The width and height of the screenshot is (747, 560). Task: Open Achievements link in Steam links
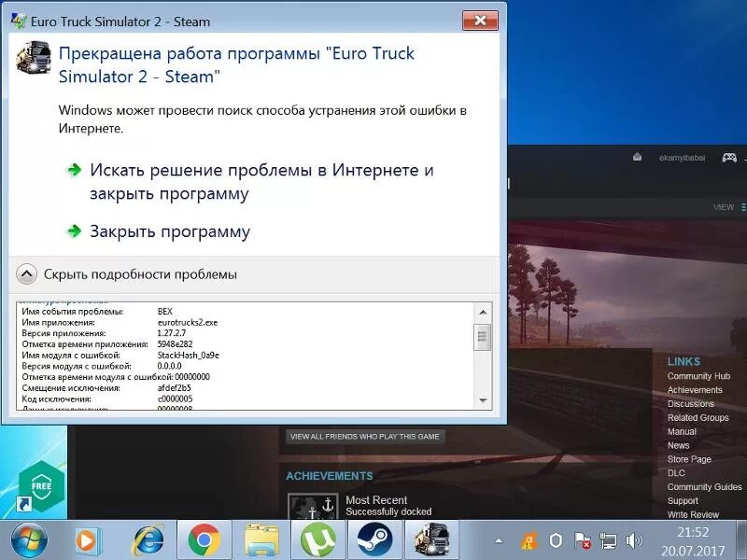coord(695,390)
